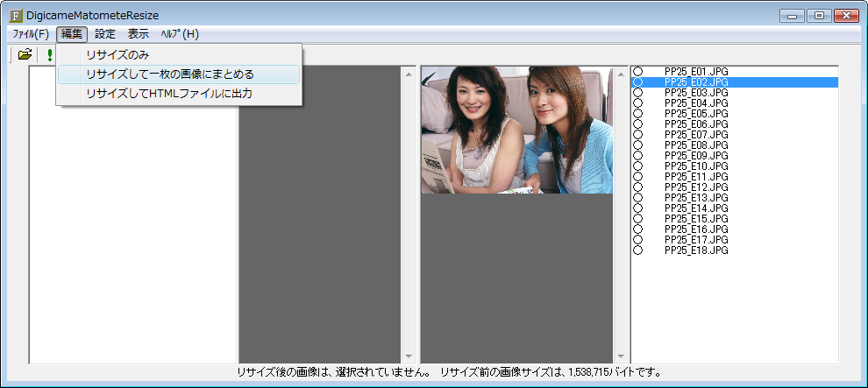Select the file name PP25_E01.JPG

tap(696, 72)
